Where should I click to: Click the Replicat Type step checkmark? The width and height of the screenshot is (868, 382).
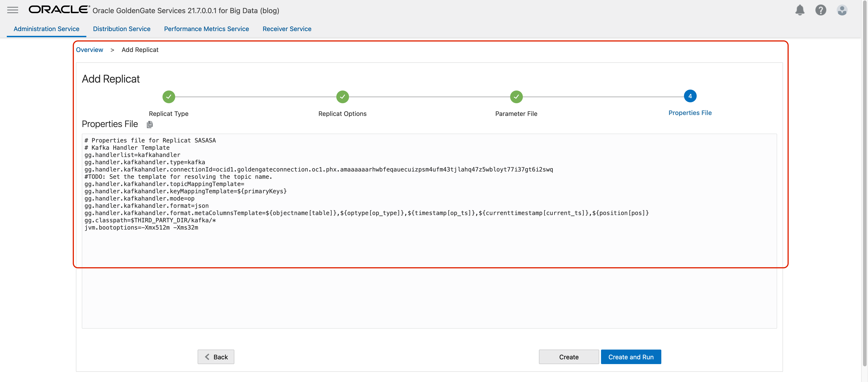tap(168, 97)
